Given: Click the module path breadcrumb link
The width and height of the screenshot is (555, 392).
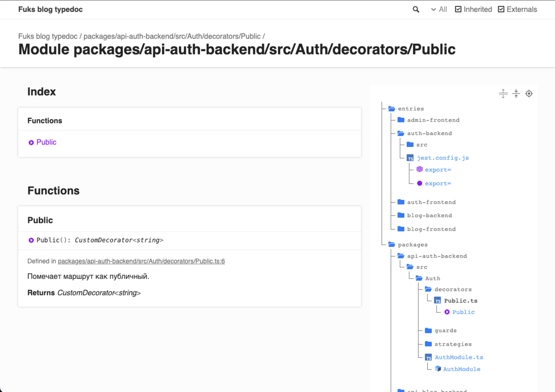Looking at the screenshot, I should click(172, 36).
